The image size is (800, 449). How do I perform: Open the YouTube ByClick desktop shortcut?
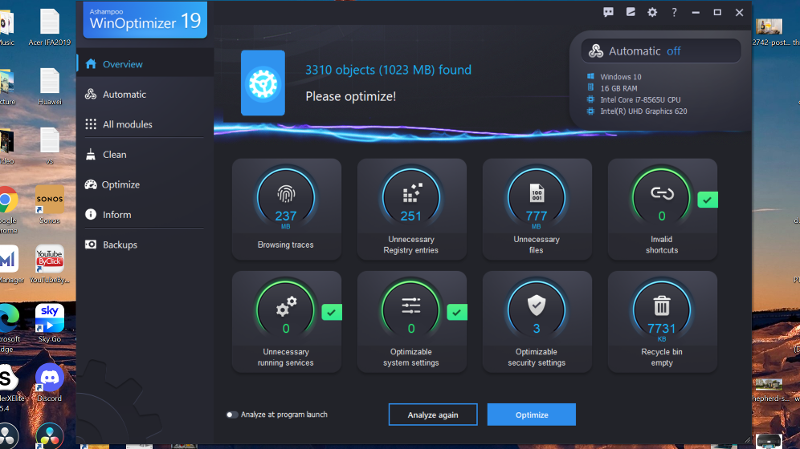49,264
